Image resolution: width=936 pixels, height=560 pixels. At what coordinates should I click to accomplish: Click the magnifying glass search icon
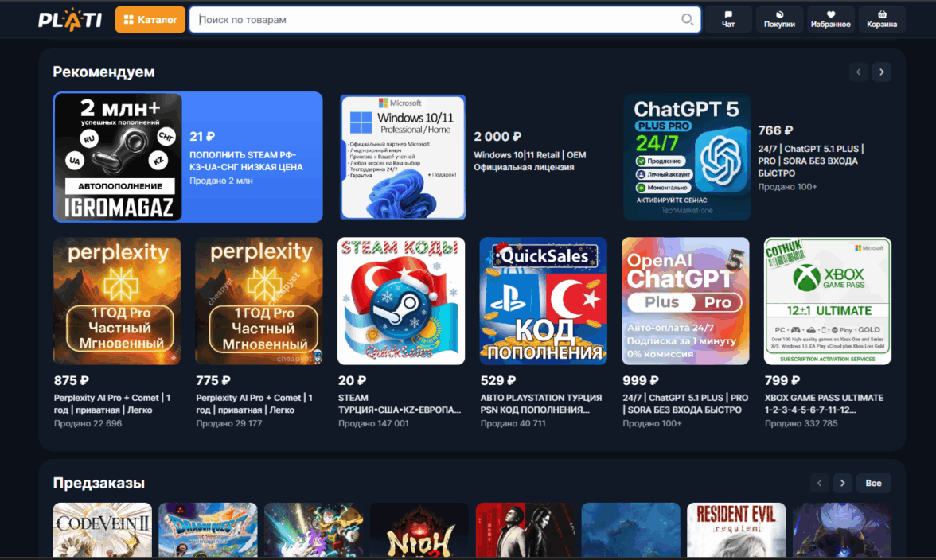pos(687,20)
